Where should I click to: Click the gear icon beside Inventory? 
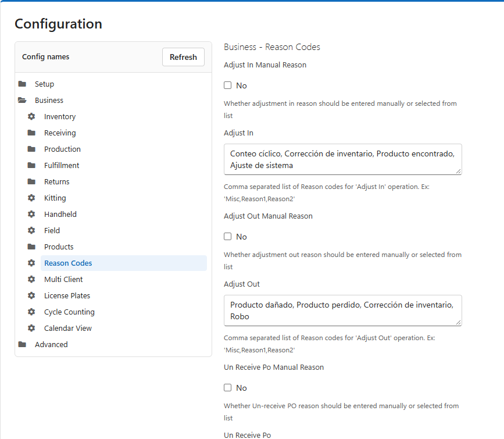pos(31,116)
